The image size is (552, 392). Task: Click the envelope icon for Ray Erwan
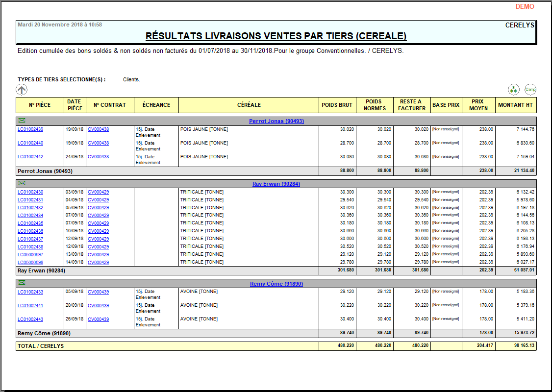click(x=22, y=183)
